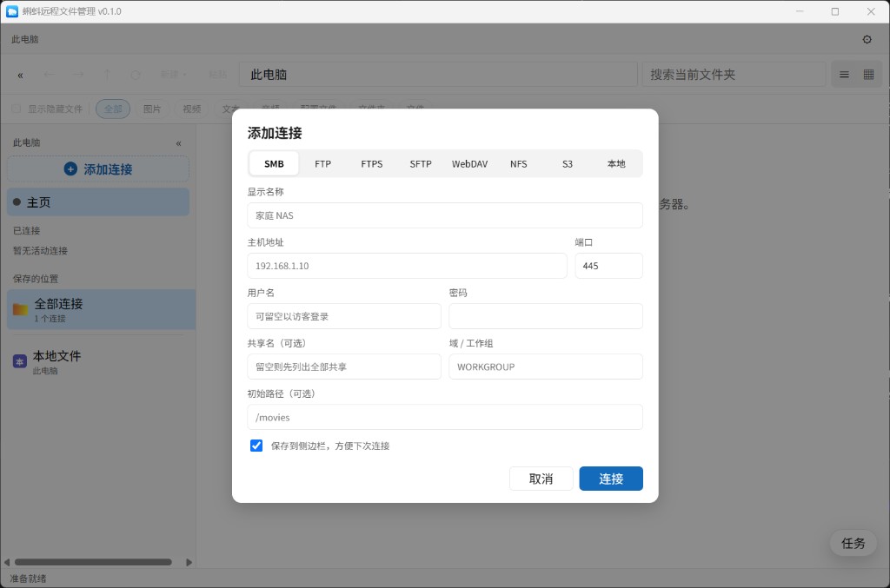Click the plus icon in 添加连接

pyautogui.click(x=70, y=169)
